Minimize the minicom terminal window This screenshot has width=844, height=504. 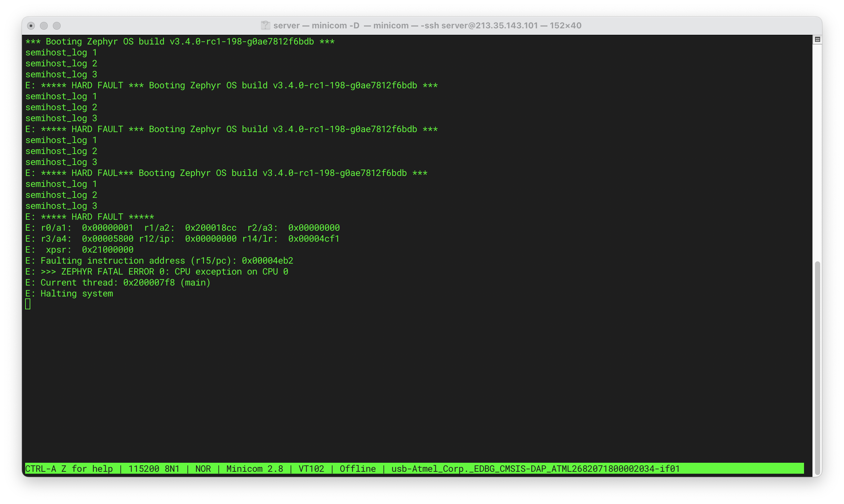[x=44, y=26]
